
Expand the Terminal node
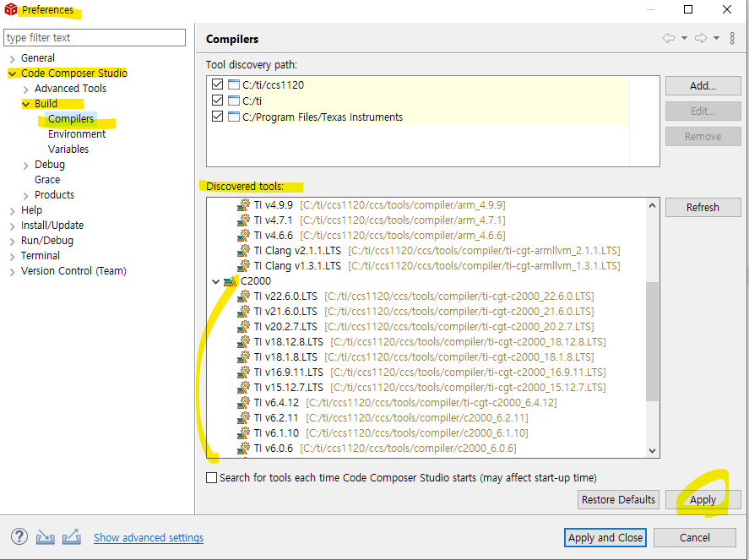(13, 257)
